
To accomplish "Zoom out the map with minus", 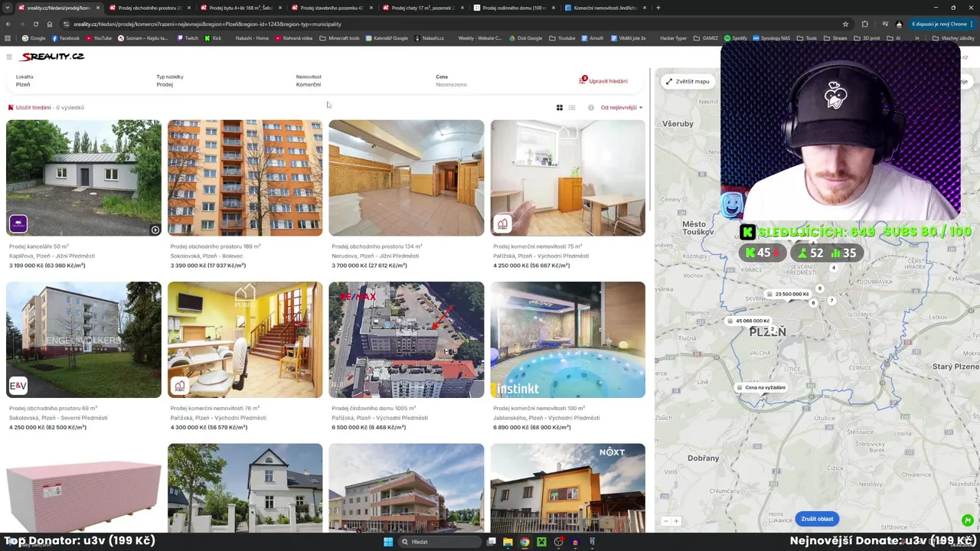I will coord(666,521).
